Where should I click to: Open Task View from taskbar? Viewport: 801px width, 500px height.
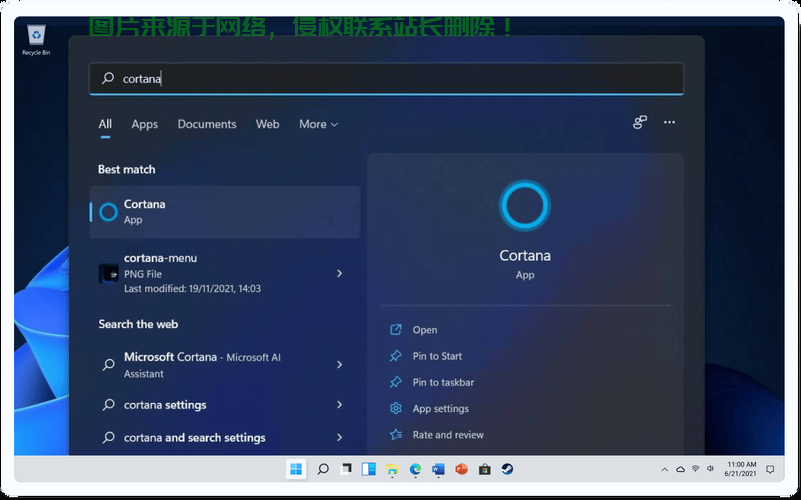[x=346, y=469]
